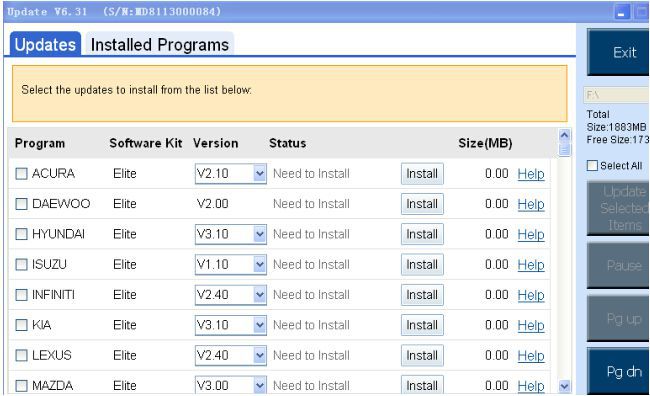Open Help link for INFINITI
The height and width of the screenshot is (396, 650).
tap(531, 295)
